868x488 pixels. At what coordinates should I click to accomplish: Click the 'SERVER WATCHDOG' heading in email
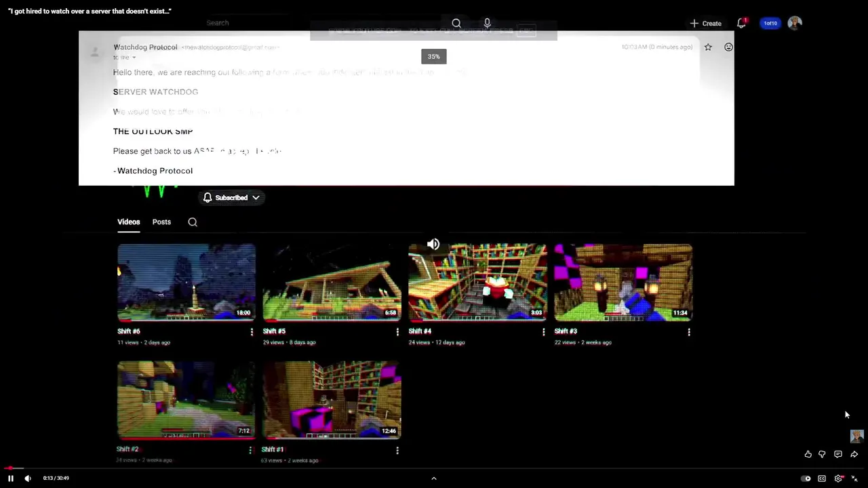click(x=155, y=92)
